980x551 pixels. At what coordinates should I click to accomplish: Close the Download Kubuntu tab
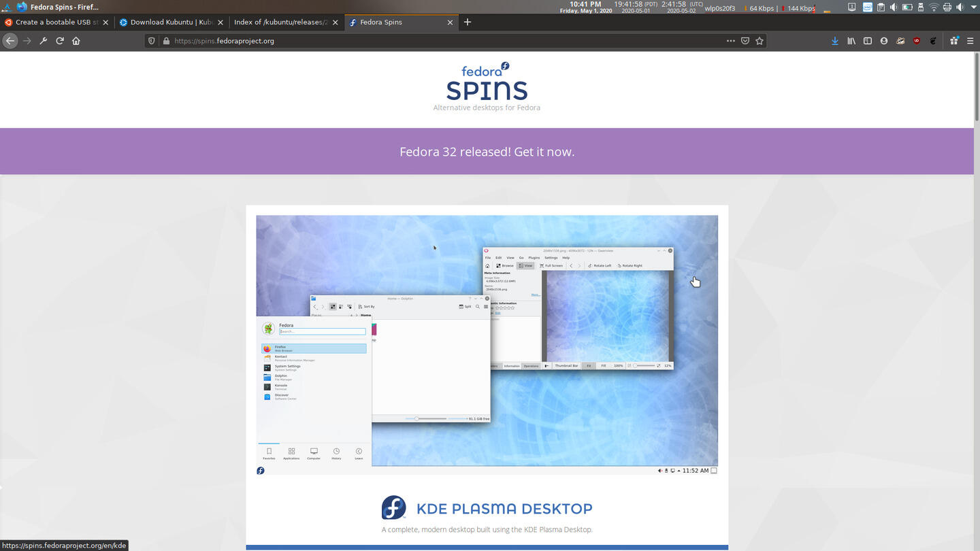point(220,22)
